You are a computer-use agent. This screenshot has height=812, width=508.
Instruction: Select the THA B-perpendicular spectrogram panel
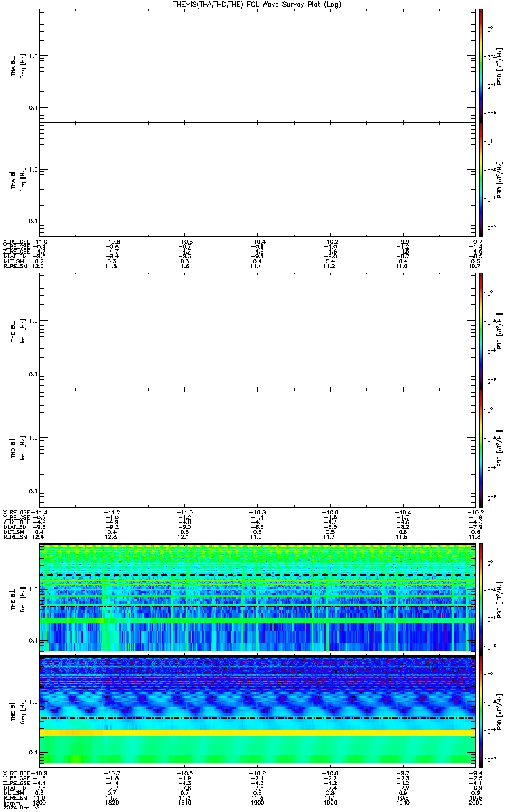pyautogui.click(x=257, y=65)
